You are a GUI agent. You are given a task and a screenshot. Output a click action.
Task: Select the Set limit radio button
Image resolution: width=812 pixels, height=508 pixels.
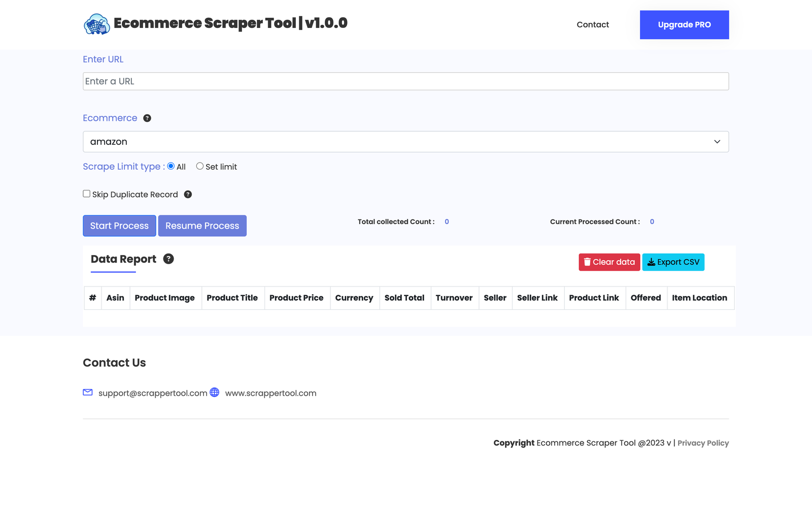click(200, 166)
